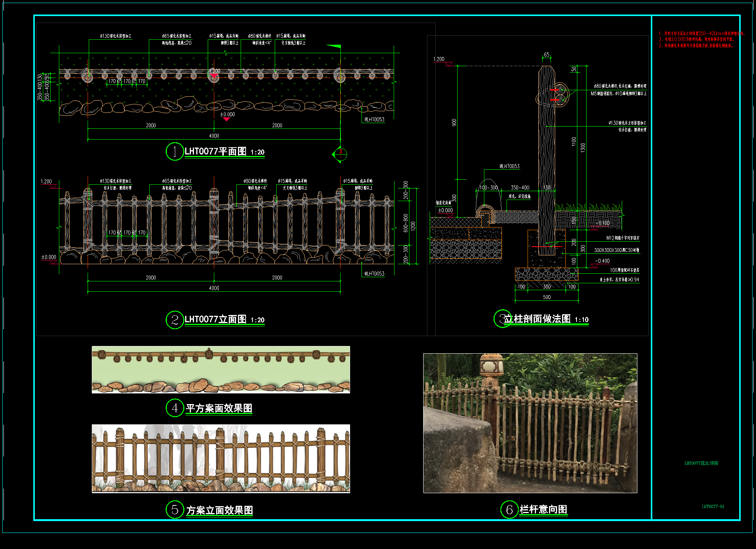Image resolution: width=756 pixels, height=549 pixels.
Task: Click the rendered wooden fence elevation image
Action: pos(221,458)
